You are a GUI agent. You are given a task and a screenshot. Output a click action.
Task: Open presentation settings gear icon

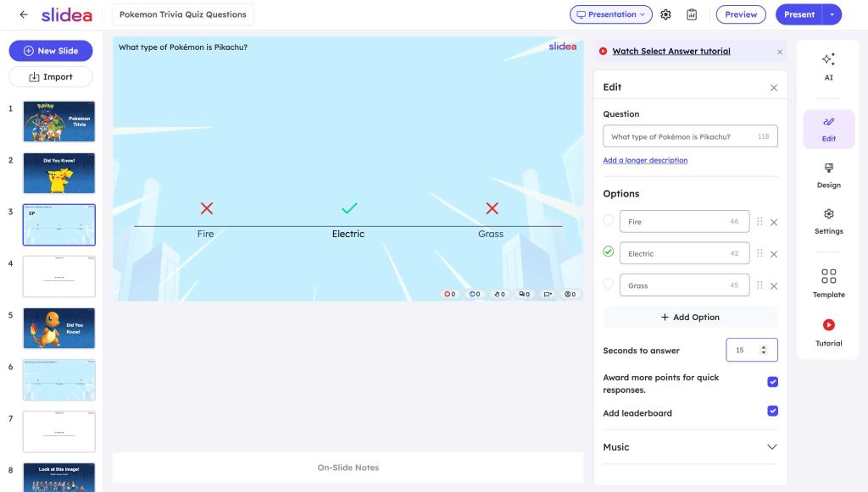pyautogui.click(x=665, y=14)
